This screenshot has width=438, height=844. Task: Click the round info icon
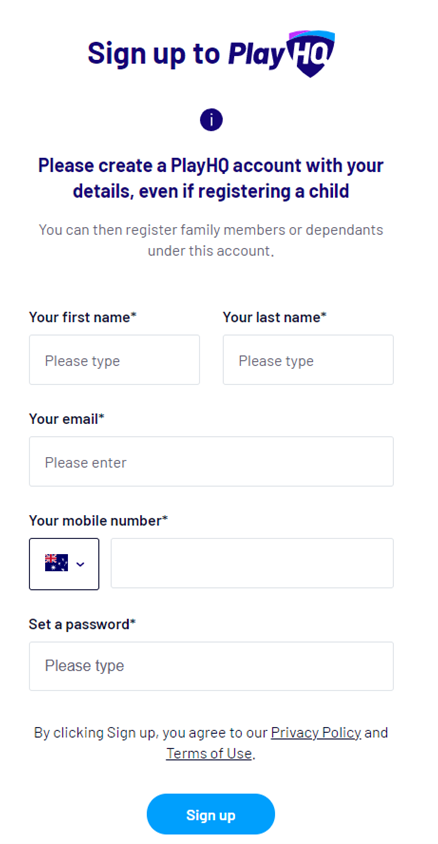coord(211,120)
